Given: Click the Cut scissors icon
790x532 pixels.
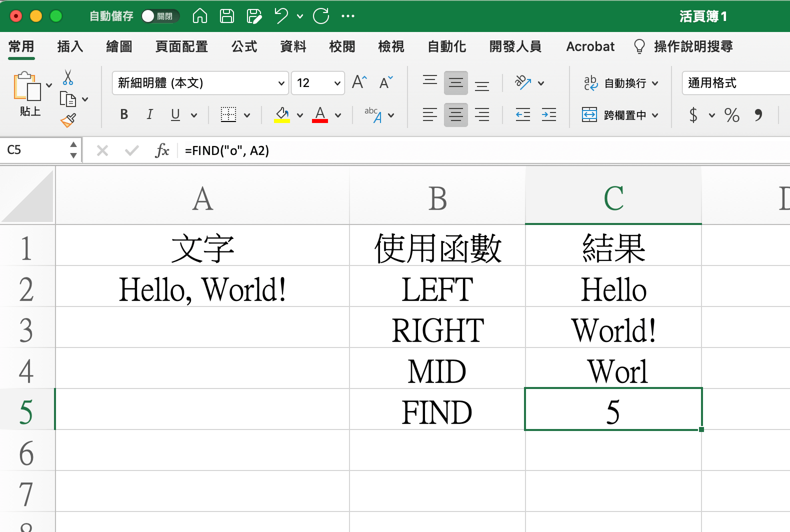Looking at the screenshot, I should (x=68, y=77).
